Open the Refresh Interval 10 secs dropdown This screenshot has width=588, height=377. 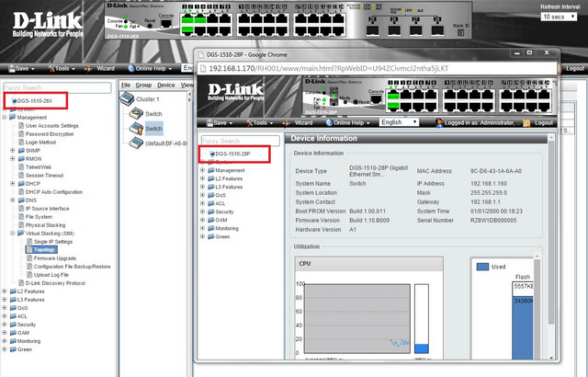pyautogui.click(x=559, y=17)
